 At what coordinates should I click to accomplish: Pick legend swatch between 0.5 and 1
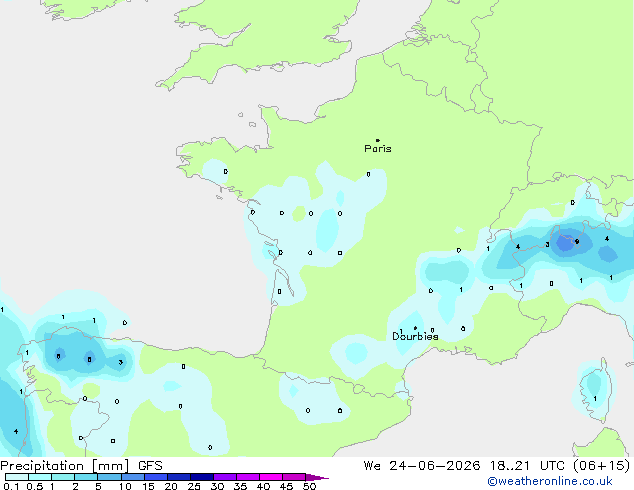click(40, 477)
